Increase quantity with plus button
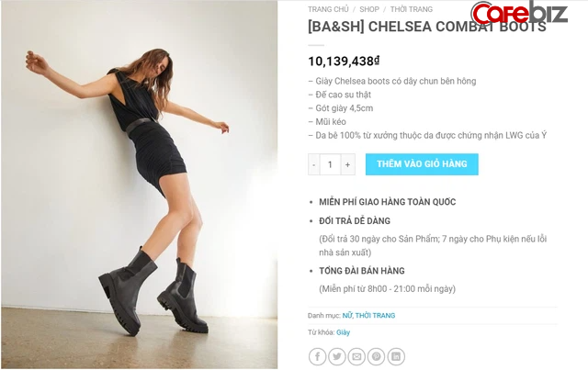Image resolution: width=588 pixels, height=370 pixels. point(347,164)
